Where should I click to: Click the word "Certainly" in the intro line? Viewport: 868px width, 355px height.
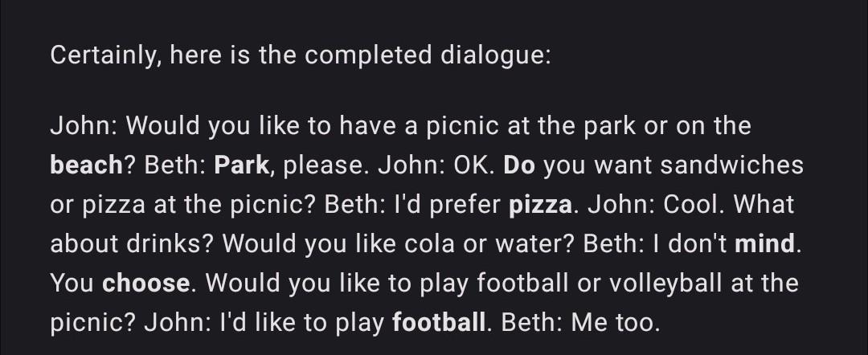pyautogui.click(x=102, y=56)
